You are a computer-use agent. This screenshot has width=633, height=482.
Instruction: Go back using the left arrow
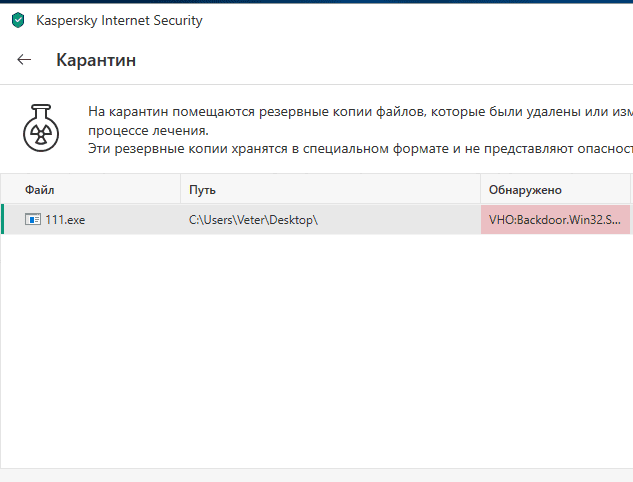(25, 60)
